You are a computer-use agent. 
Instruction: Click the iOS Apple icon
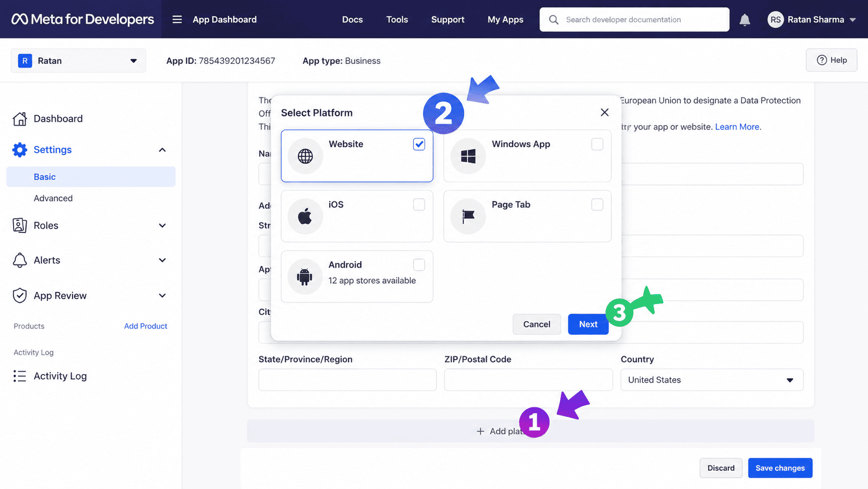pyautogui.click(x=305, y=216)
